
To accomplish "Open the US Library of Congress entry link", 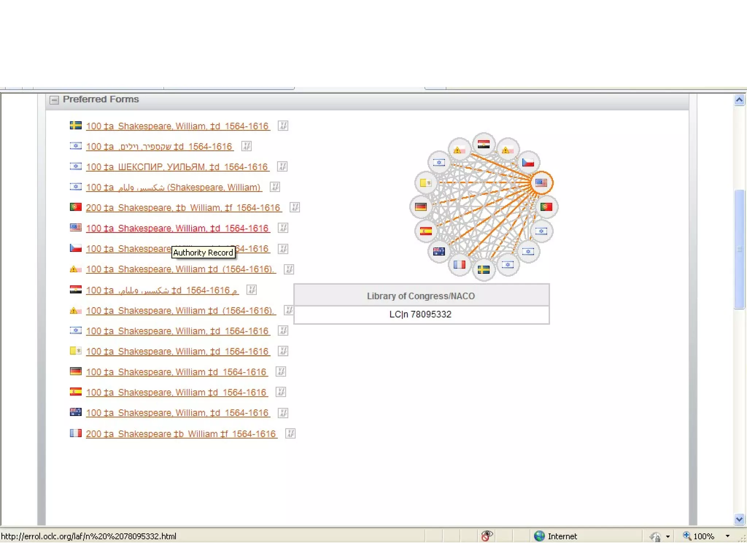I will (x=177, y=228).
